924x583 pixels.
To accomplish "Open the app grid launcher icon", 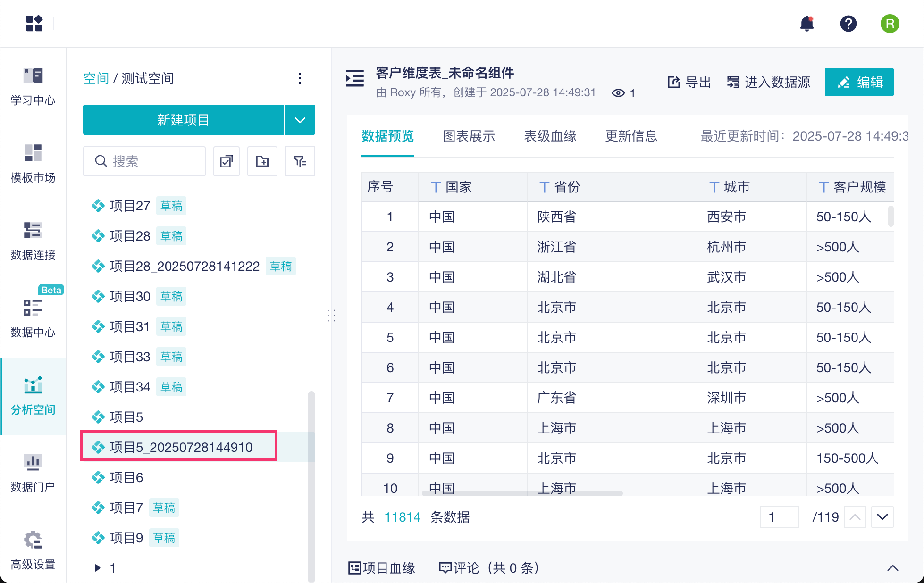I will coord(34,24).
